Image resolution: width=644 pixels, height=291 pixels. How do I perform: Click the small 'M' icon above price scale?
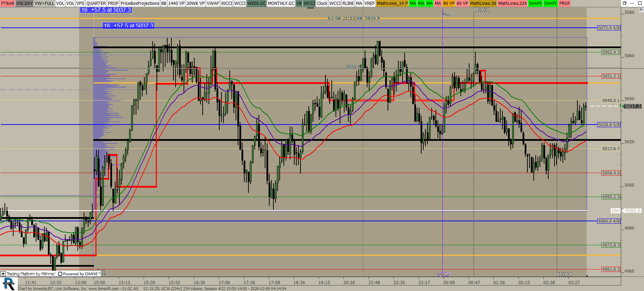pyautogui.click(x=641, y=10)
